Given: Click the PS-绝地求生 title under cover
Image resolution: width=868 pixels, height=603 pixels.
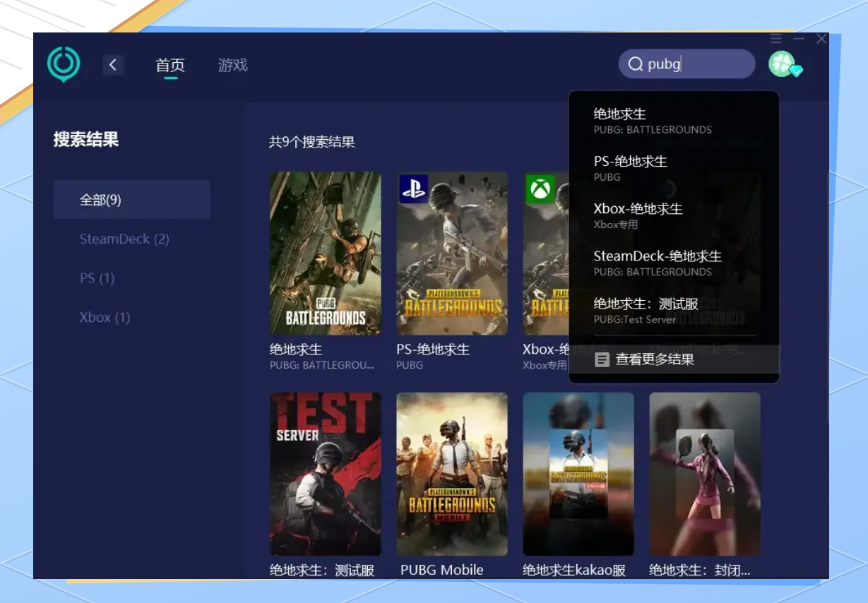Looking at the screenshot, I should (x=433, y=350).
